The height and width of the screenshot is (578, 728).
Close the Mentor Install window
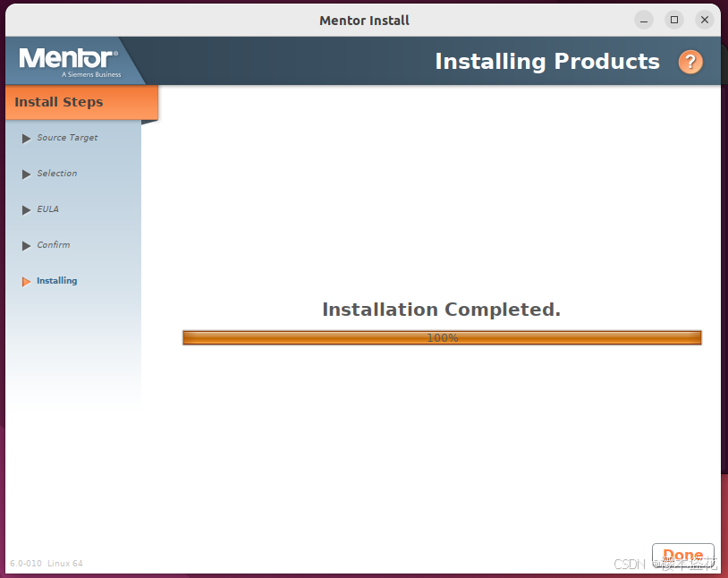tap(705, 20)
